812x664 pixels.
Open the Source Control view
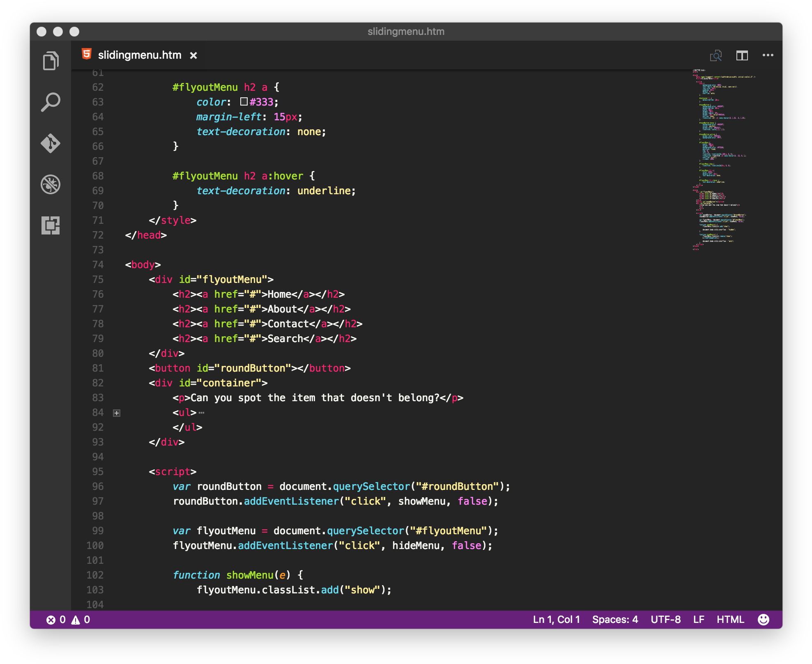[x=51, y=144]
